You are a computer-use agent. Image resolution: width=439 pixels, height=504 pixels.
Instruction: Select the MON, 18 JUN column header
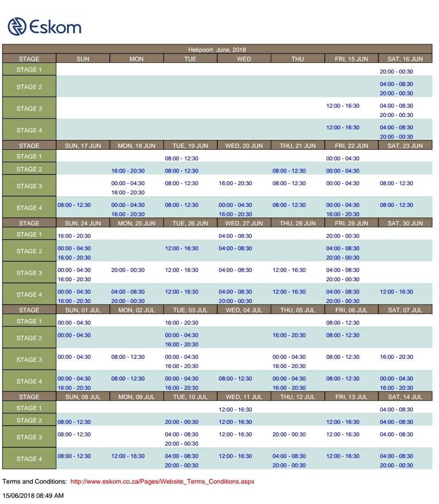pyautogui.click(x=136, y=146)
